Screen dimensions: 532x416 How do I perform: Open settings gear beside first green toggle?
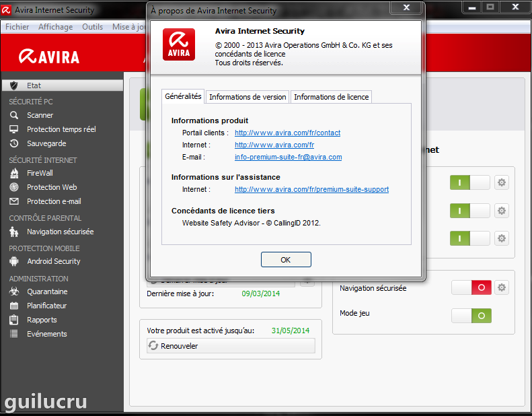502,182
